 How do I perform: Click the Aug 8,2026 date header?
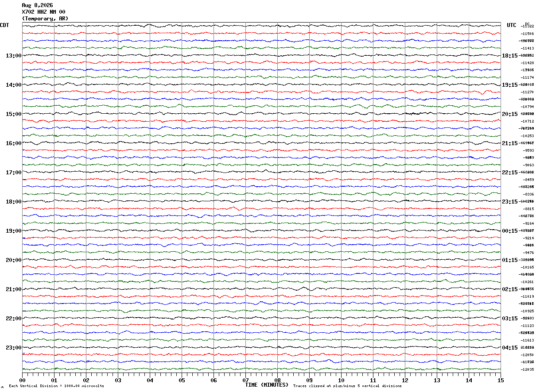[37, 5]
